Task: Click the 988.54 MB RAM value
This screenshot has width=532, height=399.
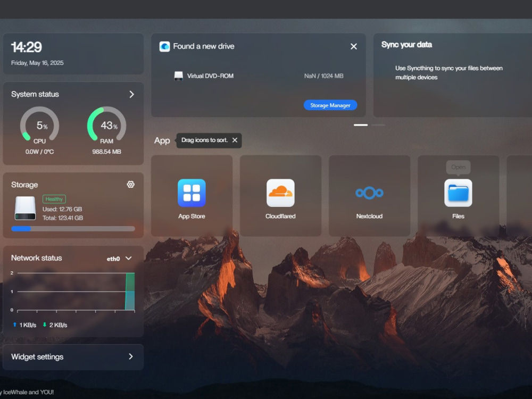Action: [106, 152]
